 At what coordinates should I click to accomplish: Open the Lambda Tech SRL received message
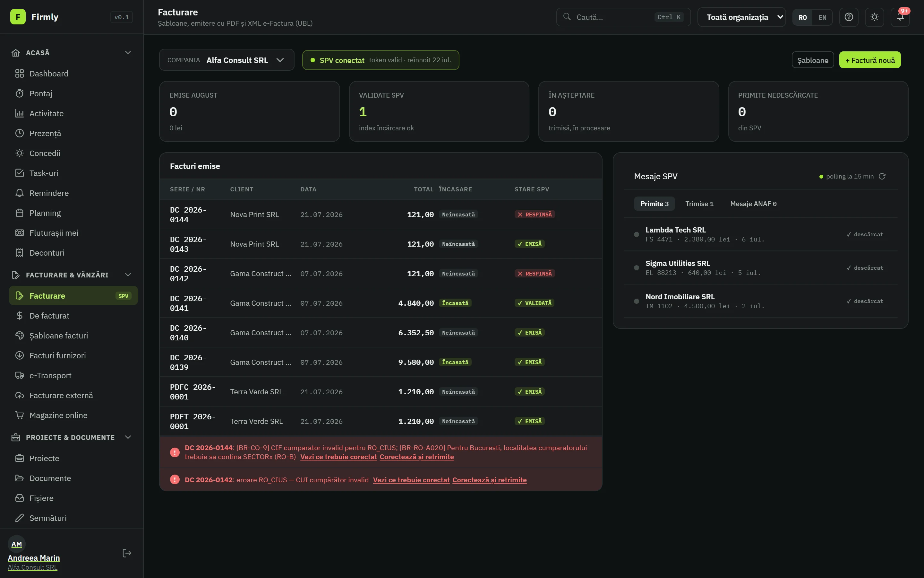coord(760,234)
